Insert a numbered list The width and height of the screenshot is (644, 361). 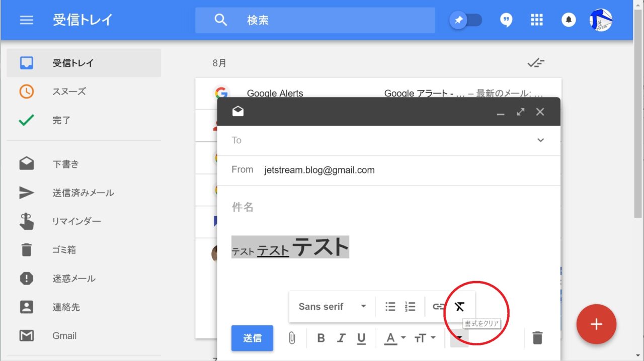pos(410,307)
